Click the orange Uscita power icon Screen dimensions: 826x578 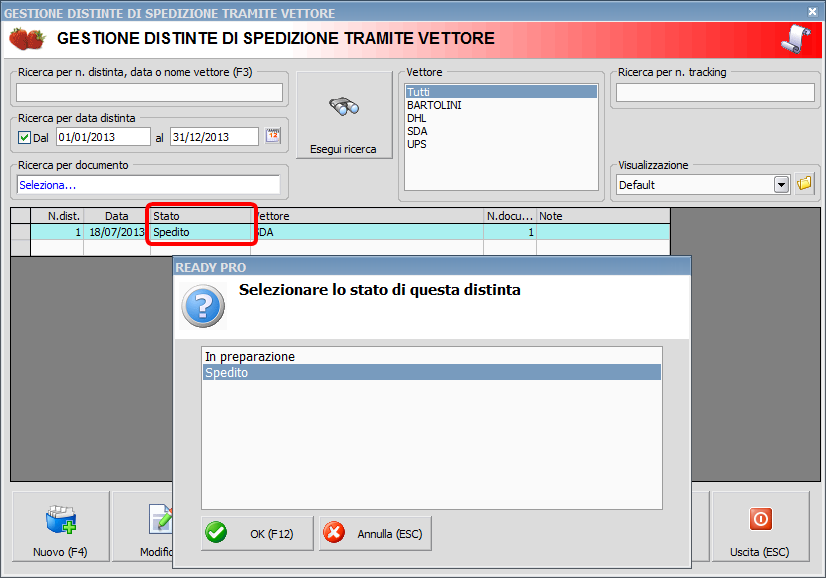[x=760, y=519]
